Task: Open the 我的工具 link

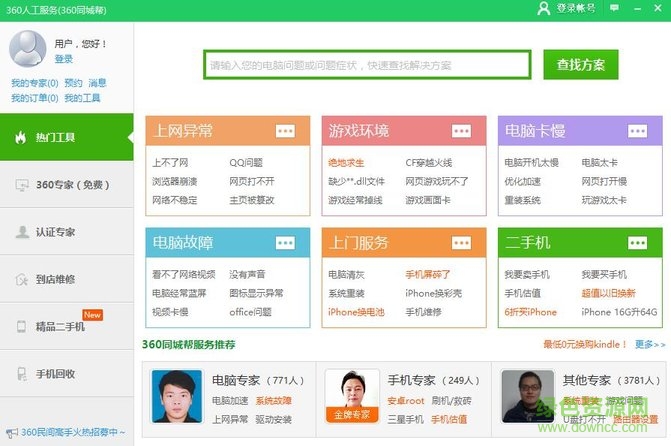Action: [82, 98]
